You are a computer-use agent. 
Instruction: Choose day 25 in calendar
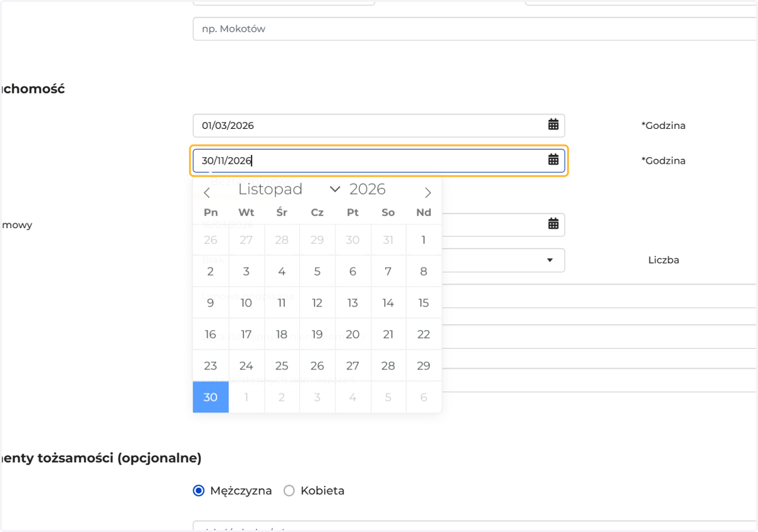pyautogui.click(x=282, y=366)
